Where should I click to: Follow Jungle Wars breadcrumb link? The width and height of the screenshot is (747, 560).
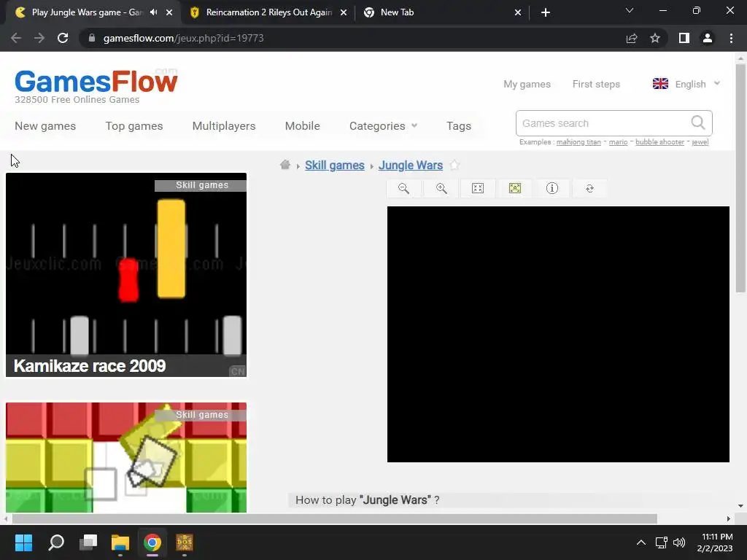pos(411,166)
